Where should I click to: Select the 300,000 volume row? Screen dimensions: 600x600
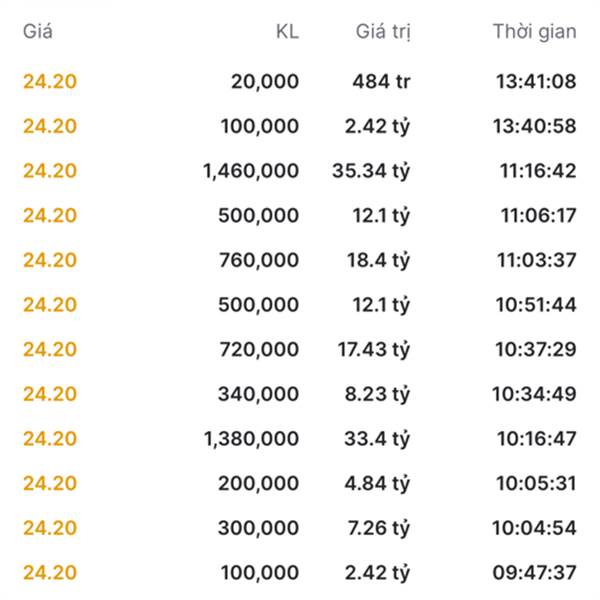coord(300,528)
